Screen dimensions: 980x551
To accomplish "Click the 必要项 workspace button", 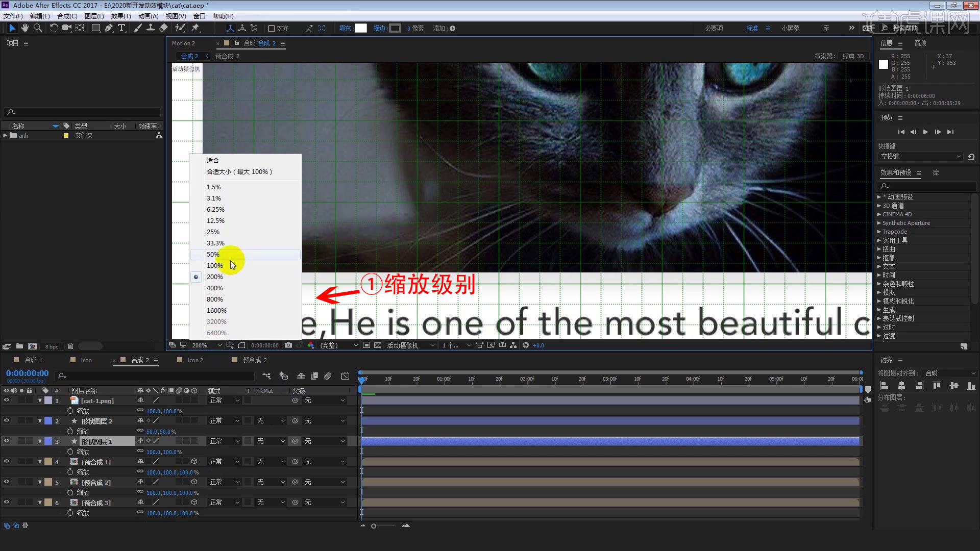I will click(714, 28).
